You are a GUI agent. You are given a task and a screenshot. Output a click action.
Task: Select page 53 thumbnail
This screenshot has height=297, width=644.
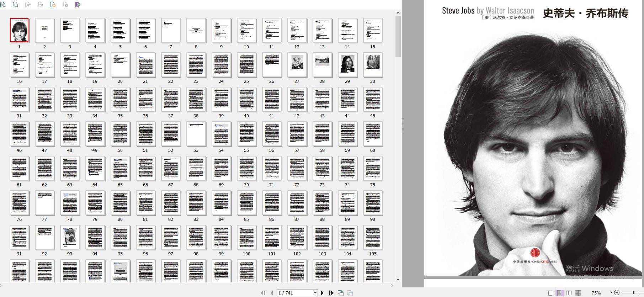click(x=196, y=134)
